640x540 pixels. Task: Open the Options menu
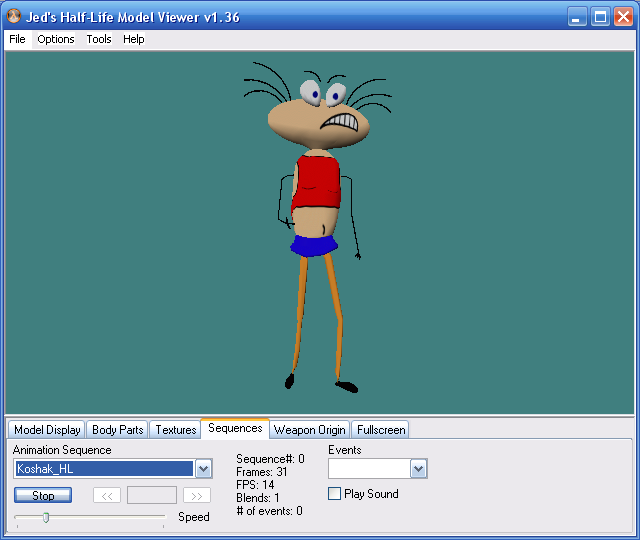click(x=56, y=39)
